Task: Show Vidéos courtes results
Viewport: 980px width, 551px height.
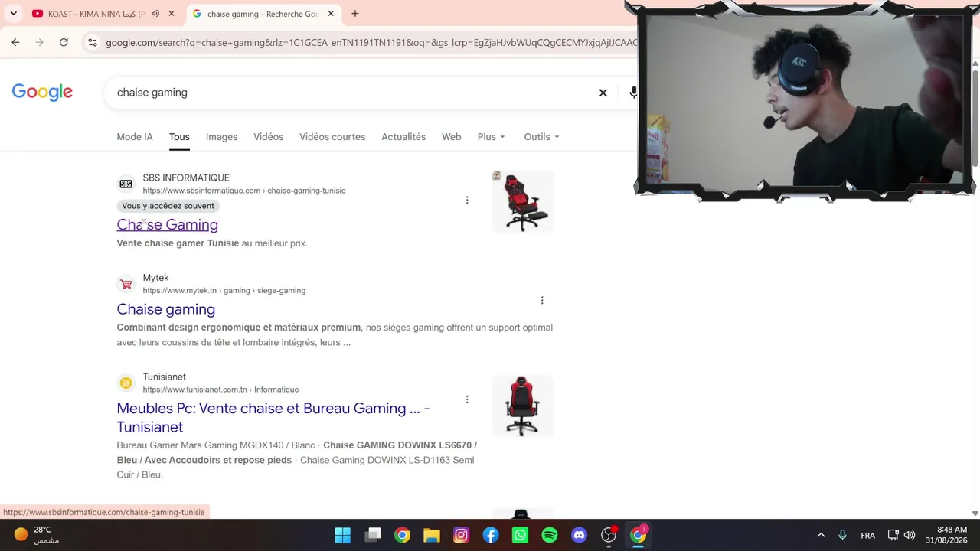Action: tap(332, 137)
